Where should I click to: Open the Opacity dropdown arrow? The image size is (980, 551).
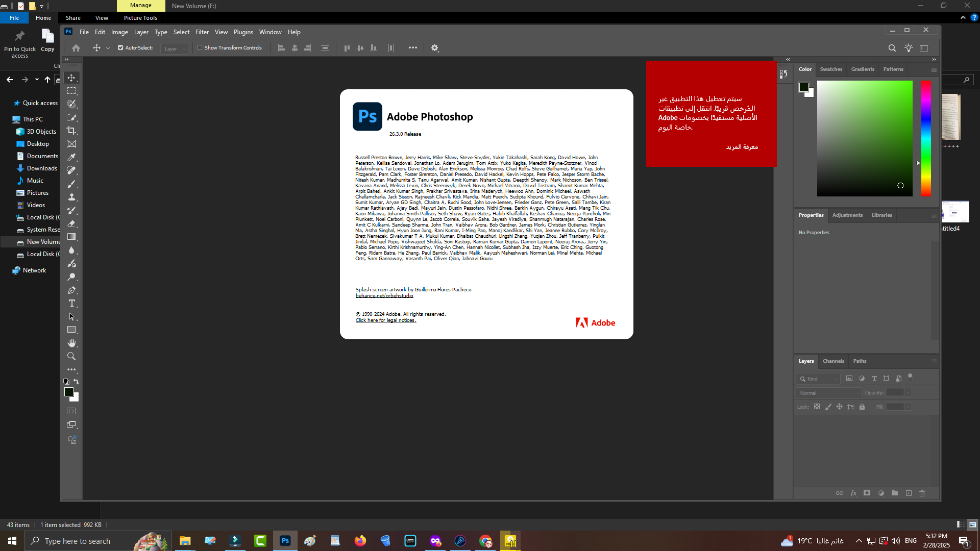click(x=908, y=392)
